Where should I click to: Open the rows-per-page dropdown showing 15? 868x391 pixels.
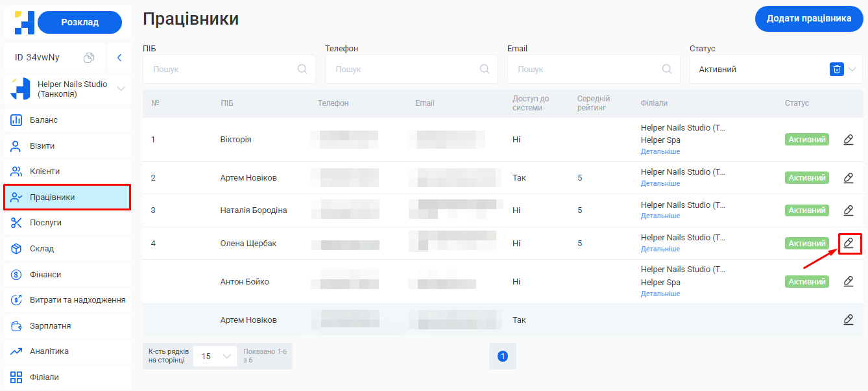(215, 356)
